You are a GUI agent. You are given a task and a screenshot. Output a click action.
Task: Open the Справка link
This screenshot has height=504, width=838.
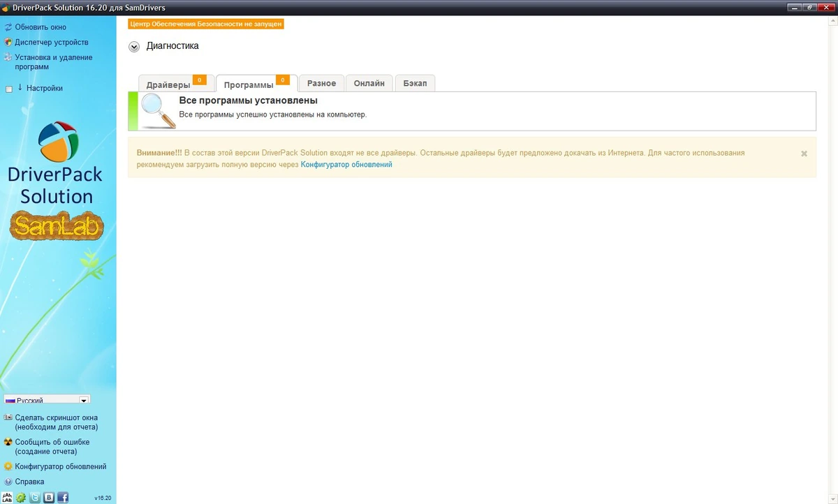coord(29,482)
